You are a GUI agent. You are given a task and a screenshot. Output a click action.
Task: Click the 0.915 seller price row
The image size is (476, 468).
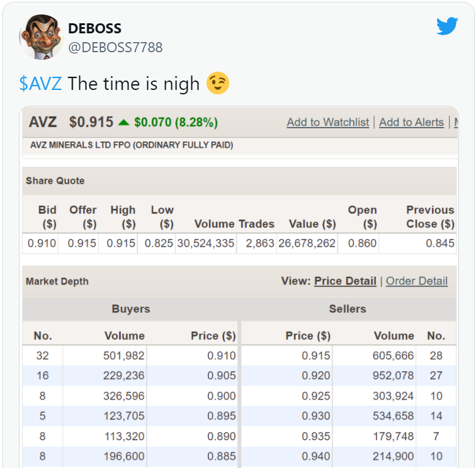(349, 355)
